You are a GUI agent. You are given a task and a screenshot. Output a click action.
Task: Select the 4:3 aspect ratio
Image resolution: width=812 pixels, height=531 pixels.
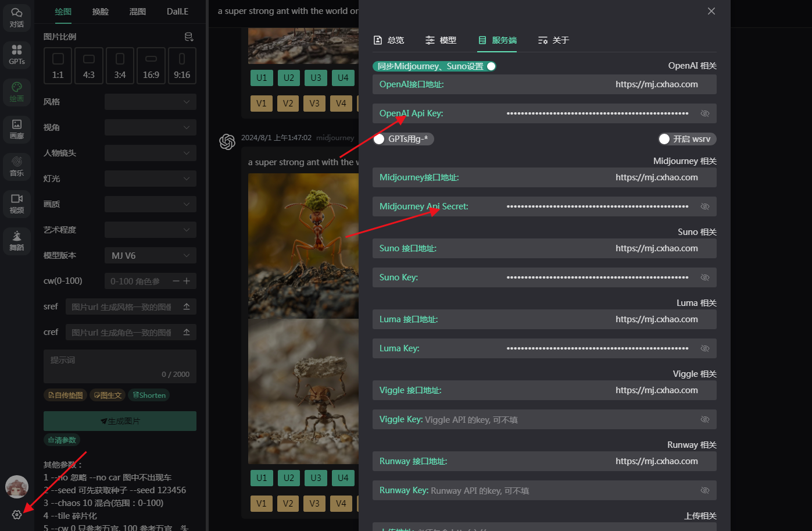(89, 66)
